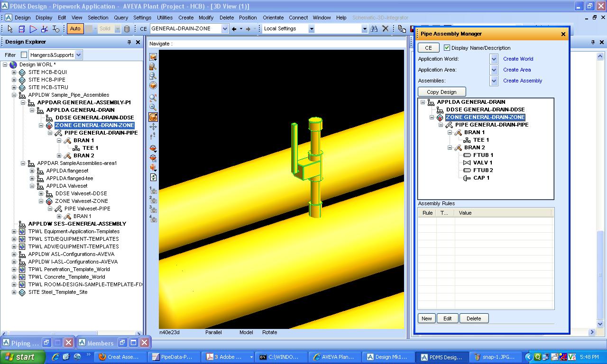Click the triangle tool icon in main toolbar
Image resolution: width=607 pixels, height=364 pixels.
point(33,29)
